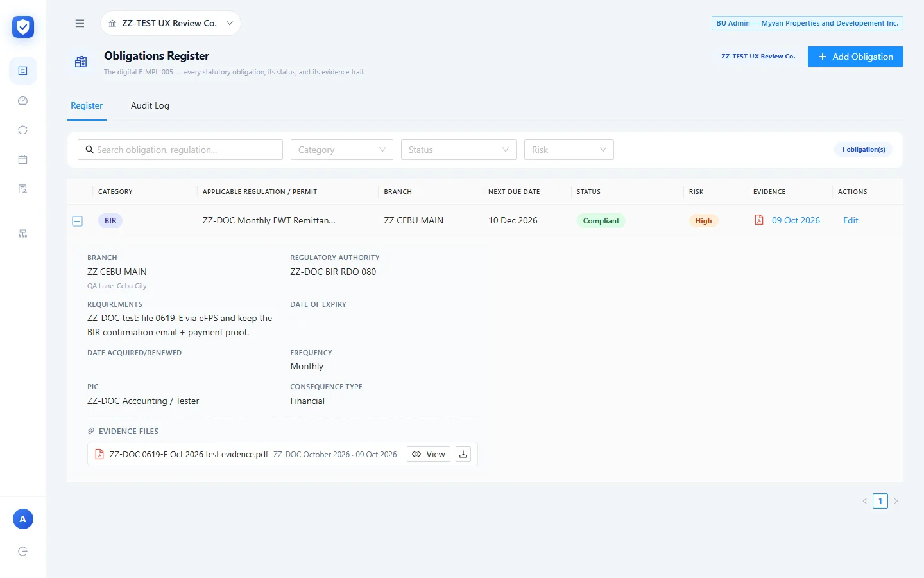Click the PDF icon in the Evidence column
The width and height of the screenshot is (924, 578).
(759, 220)
